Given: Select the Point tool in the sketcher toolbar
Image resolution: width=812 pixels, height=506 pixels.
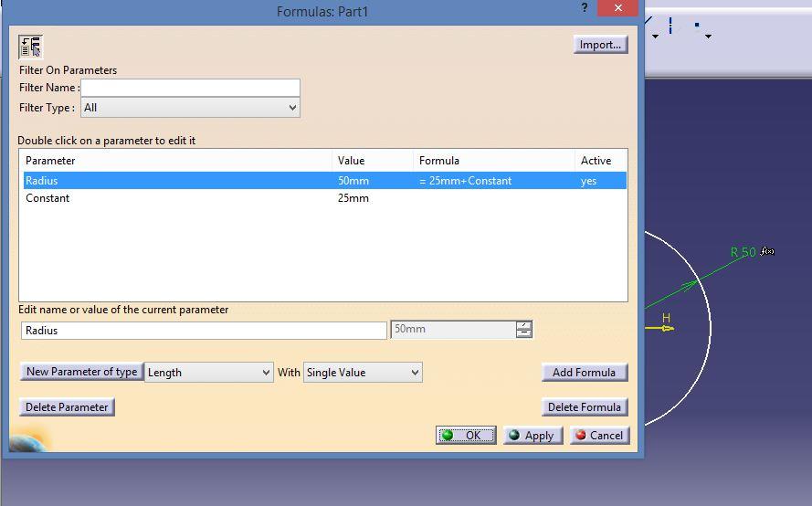Looking at the screenshot, I should (697, 25).
